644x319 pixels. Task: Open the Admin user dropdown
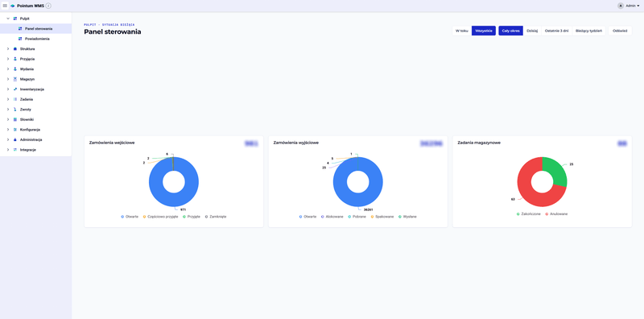pos(632,6)
